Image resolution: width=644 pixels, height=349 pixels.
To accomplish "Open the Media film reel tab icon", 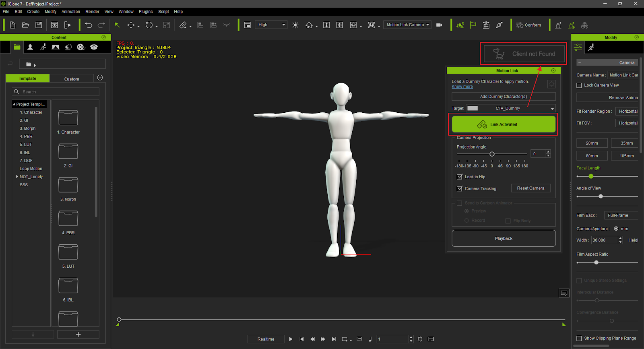I will tap(81, 47).
